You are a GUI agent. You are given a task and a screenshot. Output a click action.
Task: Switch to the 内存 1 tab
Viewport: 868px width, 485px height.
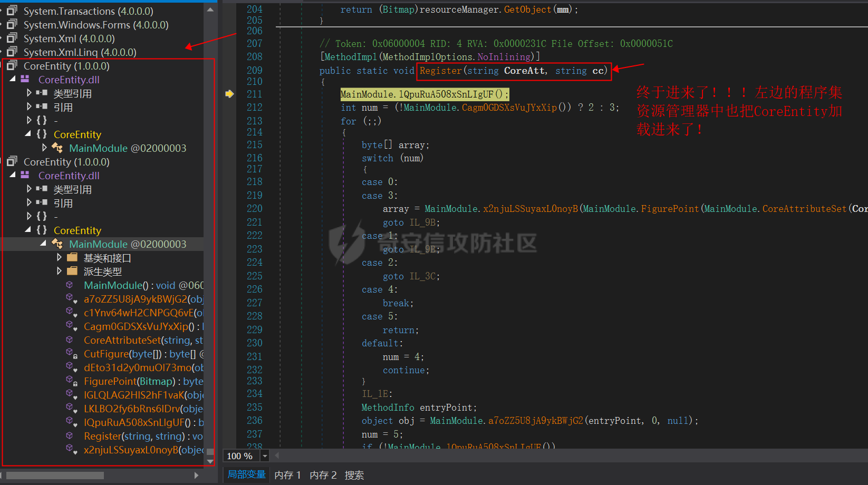coord(287,475)
